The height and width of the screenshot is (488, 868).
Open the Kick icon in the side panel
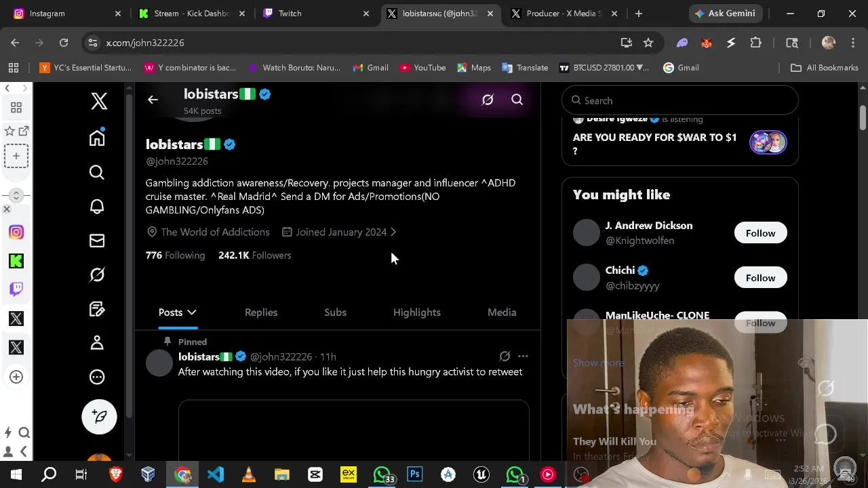coord(16,261)
